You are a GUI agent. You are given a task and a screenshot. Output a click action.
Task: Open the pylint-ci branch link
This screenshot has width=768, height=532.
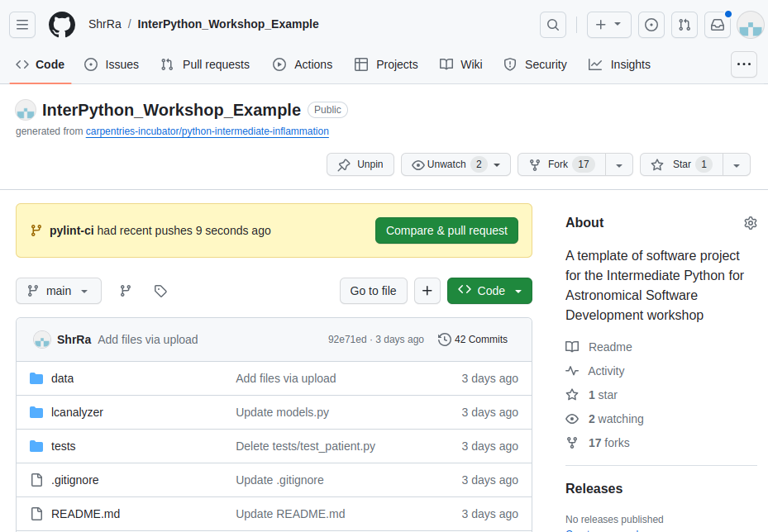pos(72,230)
